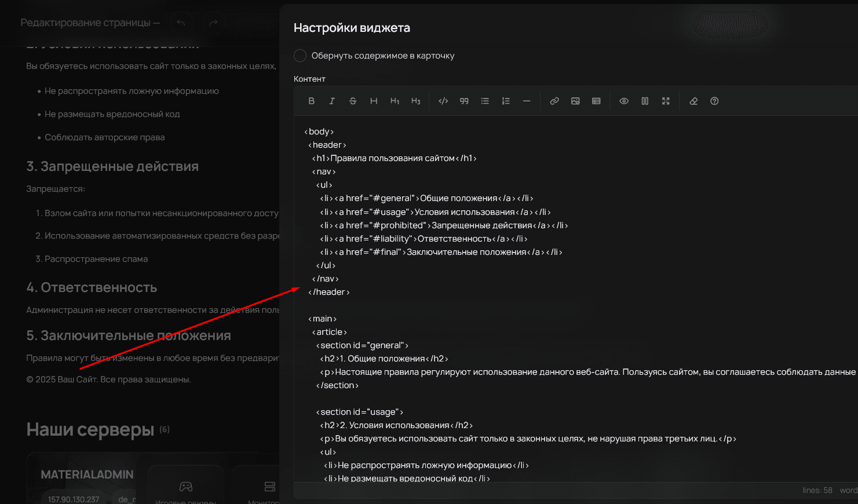Create a numbered list
The height and width of the screenshot is (504, 858).
point(506,101)
